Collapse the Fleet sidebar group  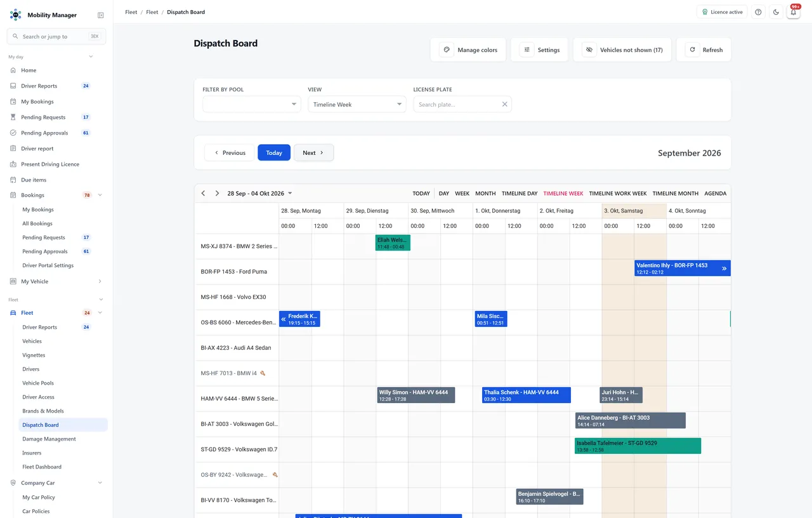pos(100,312)
